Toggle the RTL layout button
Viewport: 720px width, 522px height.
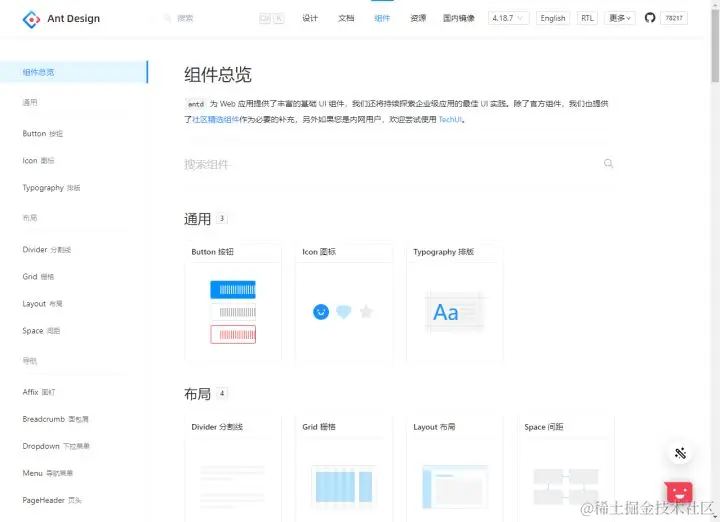click(587, 18)
